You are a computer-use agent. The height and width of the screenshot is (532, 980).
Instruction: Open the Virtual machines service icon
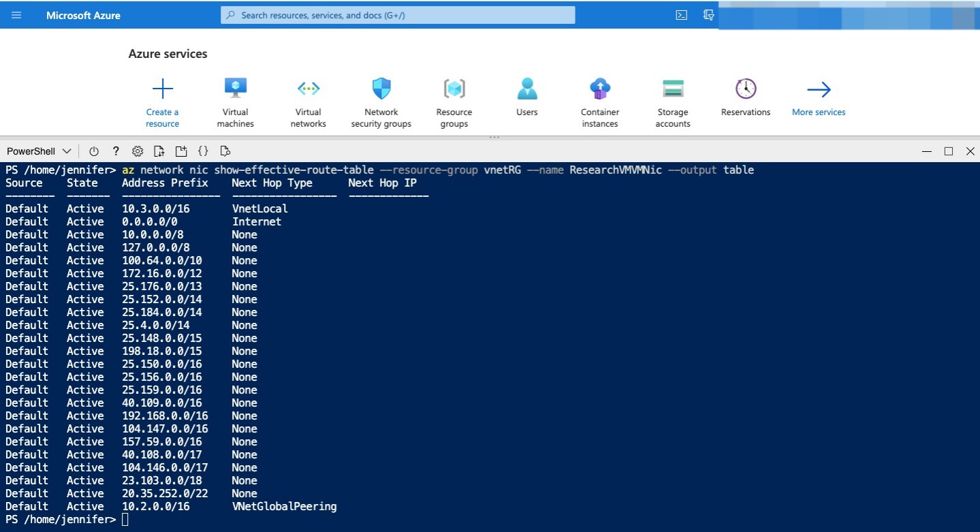[x=236, y=88]
